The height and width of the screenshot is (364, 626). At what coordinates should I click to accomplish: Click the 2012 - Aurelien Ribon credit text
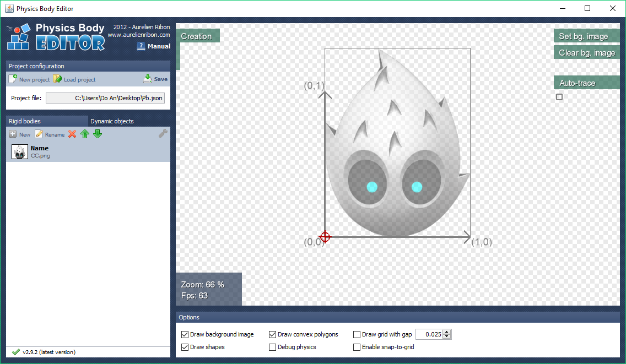tap(142, 27)
